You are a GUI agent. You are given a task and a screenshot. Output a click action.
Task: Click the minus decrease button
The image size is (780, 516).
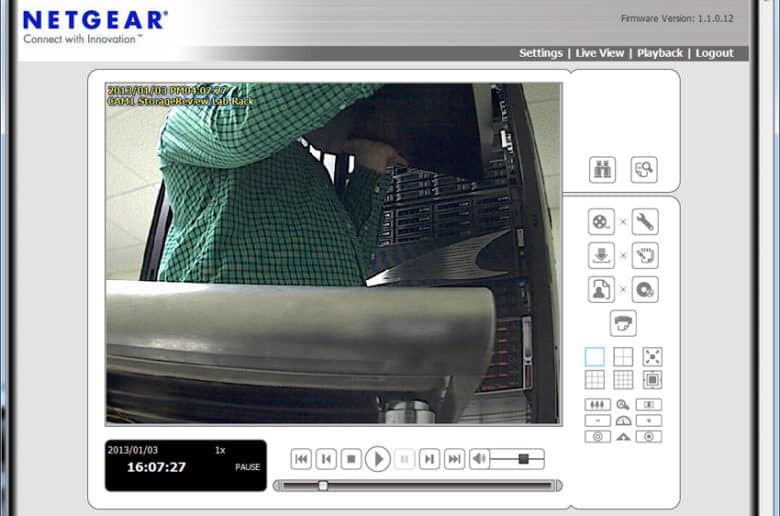pos(597,420)
